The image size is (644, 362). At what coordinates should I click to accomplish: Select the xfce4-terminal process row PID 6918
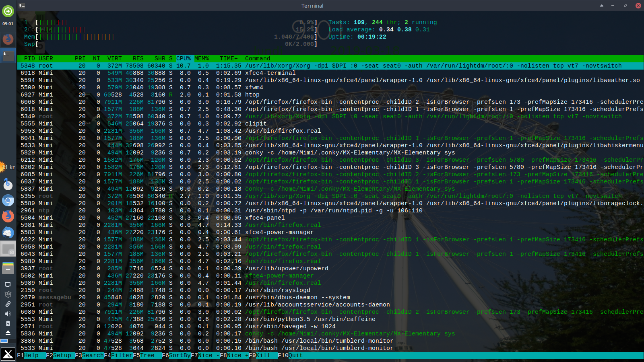pyautogui.click(x=330, y=73)
